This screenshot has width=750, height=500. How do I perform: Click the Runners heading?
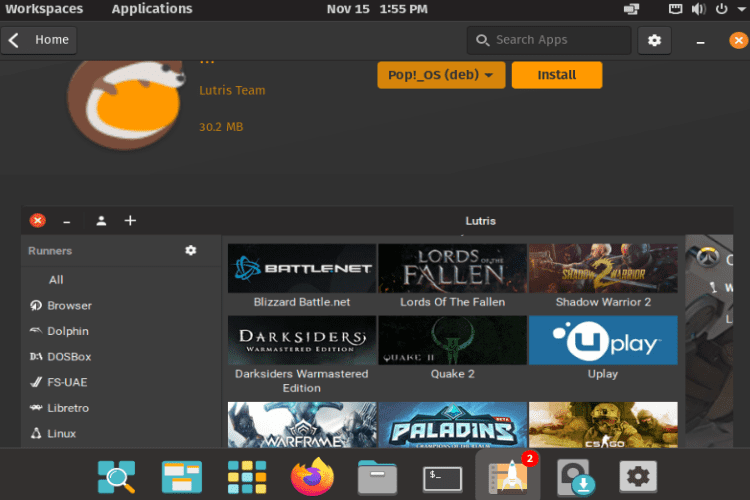50,251
